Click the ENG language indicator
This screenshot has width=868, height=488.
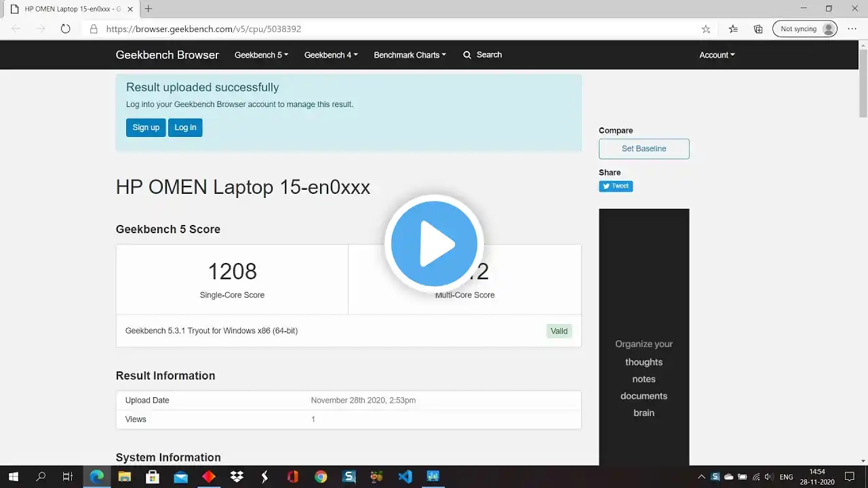coord(786,477)
